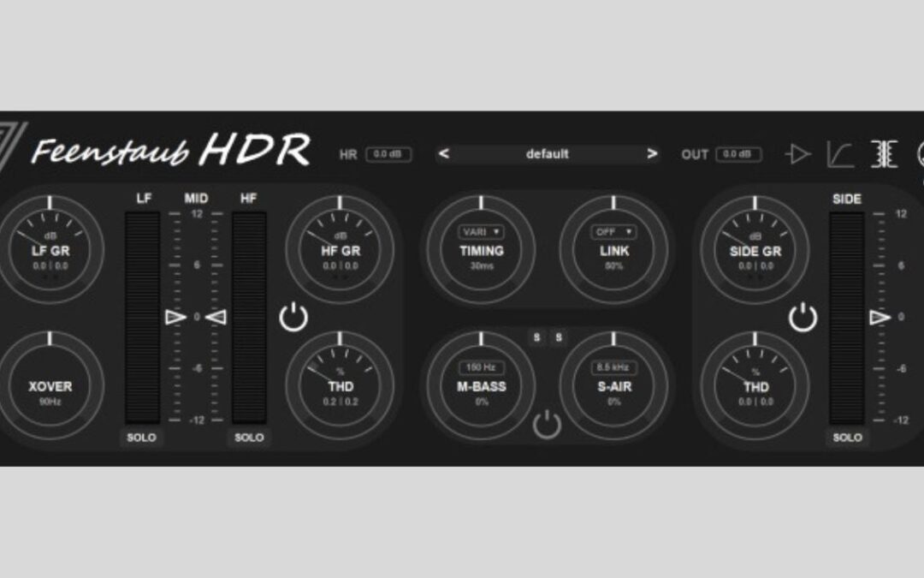Enable SOLO under the LF meter
Image resolution: width=924 pixels, height=578 pixels.
click(x=141, y=437)
